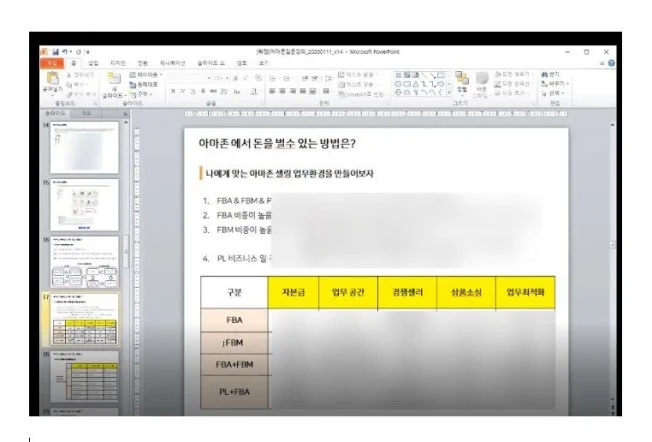Click 잘라내기 (Cut) in clipboard group
The height and width of the screenshot is (442, 652).
tap(81, 75)
